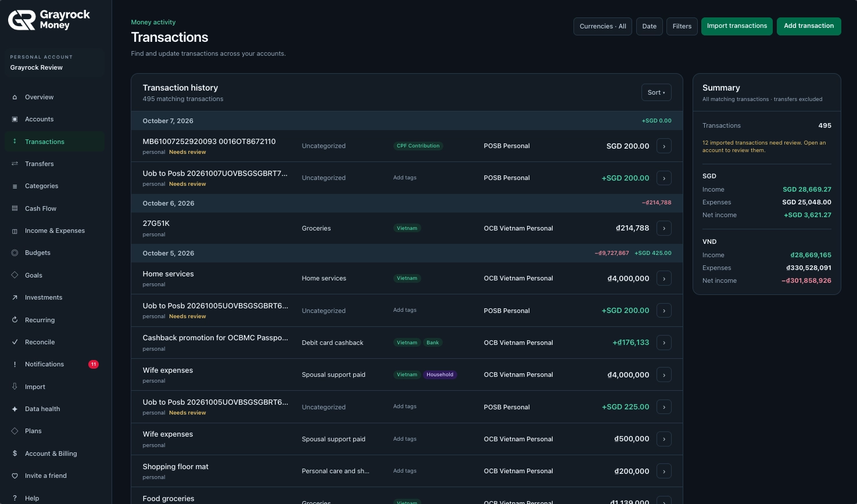Click the Money activity breadcrumb label
The height and width of the screenshot is (504, 857).
153,22
